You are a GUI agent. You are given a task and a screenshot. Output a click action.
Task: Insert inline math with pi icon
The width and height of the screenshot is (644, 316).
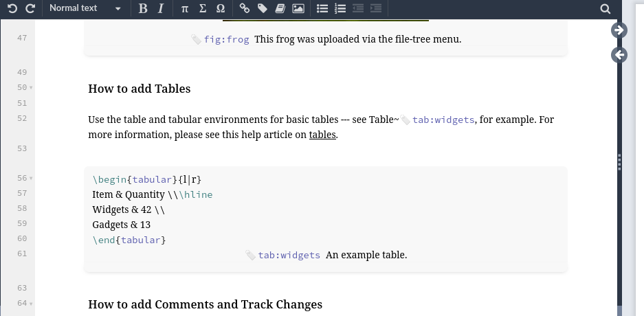(185, 8)
